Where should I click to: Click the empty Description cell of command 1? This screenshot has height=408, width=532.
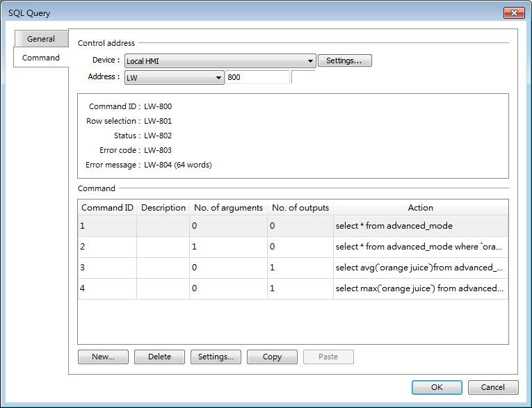tap(163, 226)
